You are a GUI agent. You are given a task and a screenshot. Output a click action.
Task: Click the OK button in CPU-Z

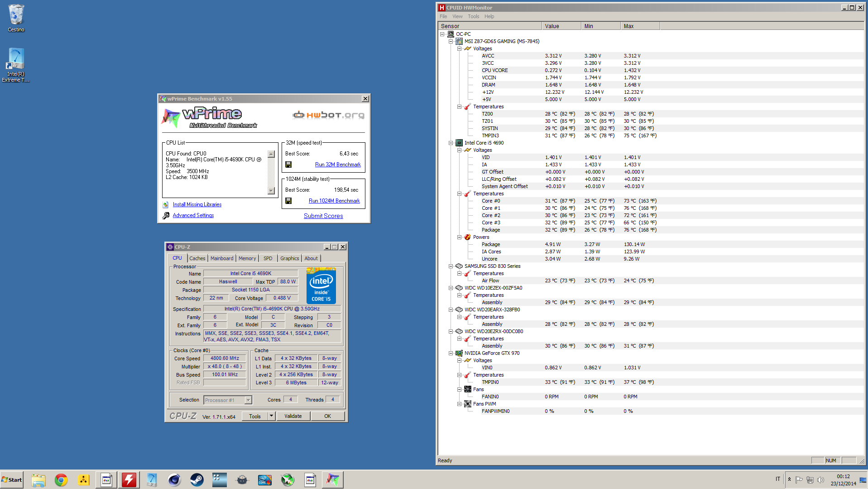(327, 416)
